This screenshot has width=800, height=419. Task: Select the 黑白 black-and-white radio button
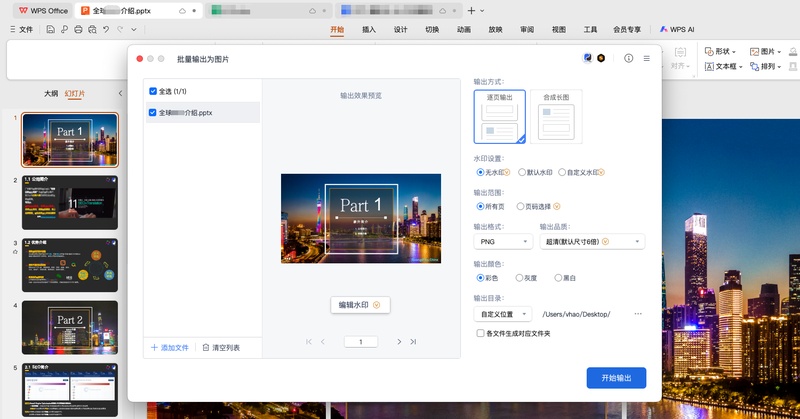pyautogui.click(x=558, y=278)
